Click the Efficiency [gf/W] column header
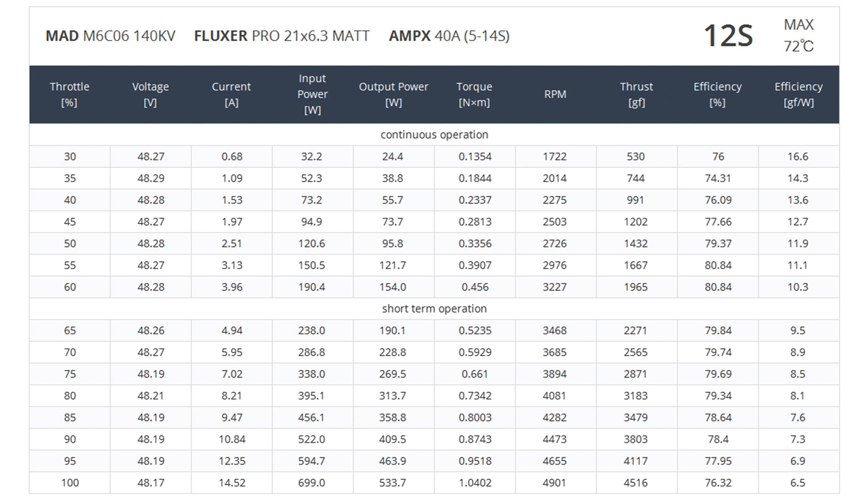 [x=798, y=94]
